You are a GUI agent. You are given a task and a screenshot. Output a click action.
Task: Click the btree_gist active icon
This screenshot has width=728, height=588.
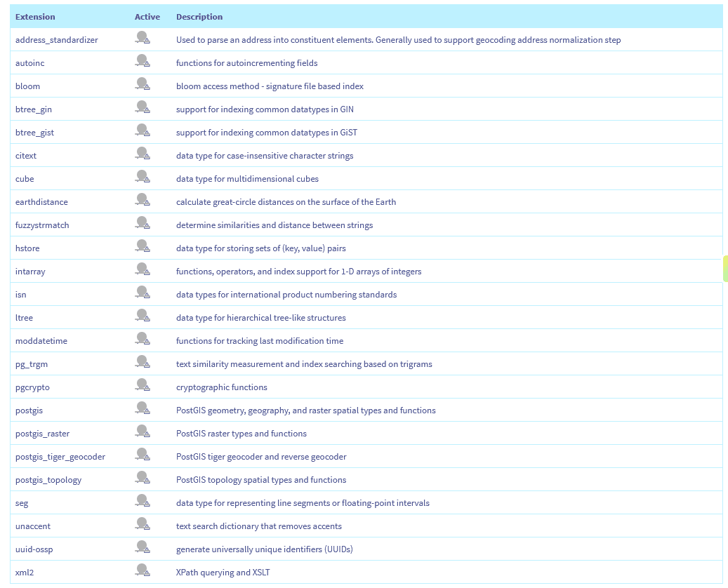[143, 131]
